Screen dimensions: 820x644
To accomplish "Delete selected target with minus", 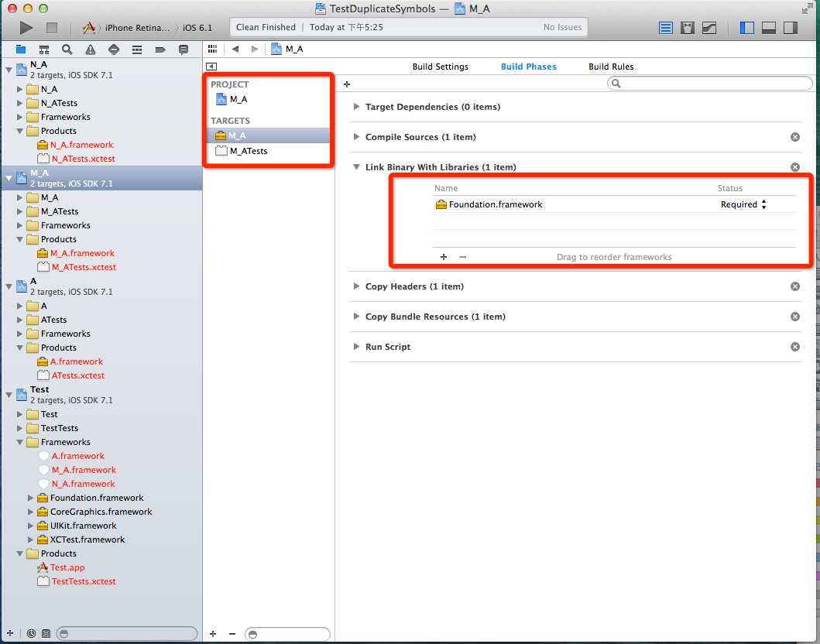I will click(232, 633).
